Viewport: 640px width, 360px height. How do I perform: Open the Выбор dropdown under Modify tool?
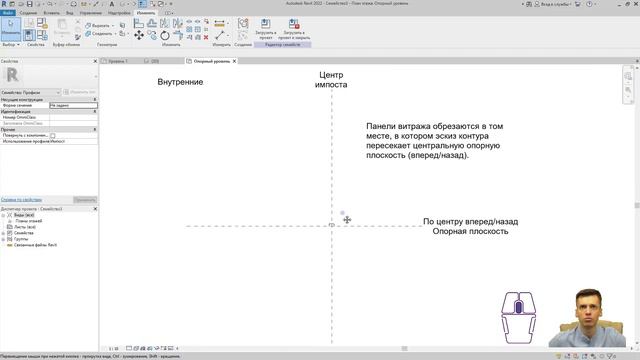11,45
